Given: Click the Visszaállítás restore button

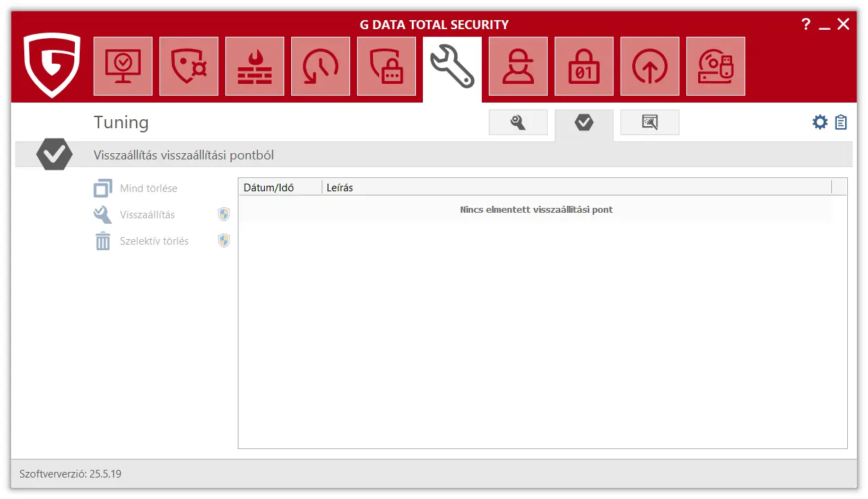Looking at the screenshot, I should (x=147, y=215).
